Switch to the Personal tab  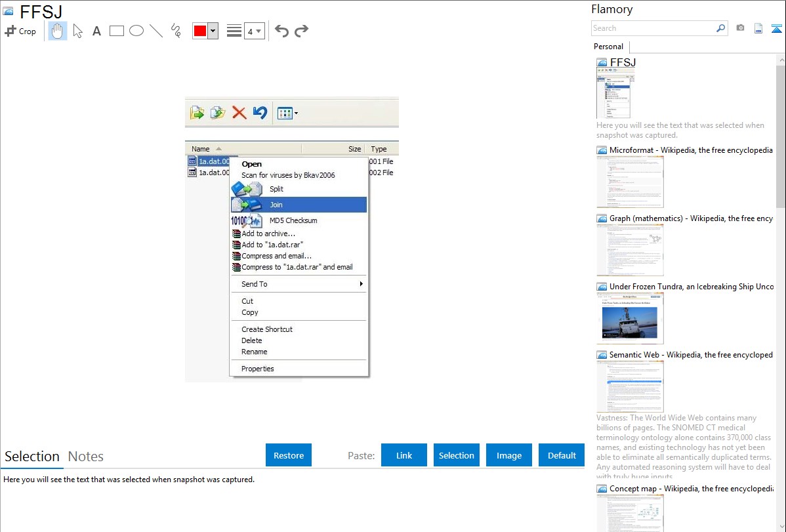[609, 47]
